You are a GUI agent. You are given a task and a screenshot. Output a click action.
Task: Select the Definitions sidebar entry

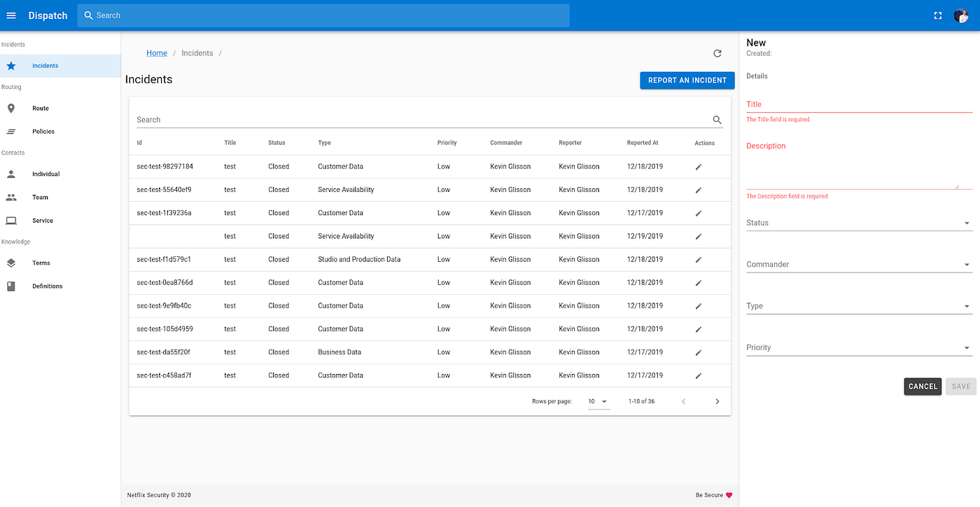tap(47, 286)
